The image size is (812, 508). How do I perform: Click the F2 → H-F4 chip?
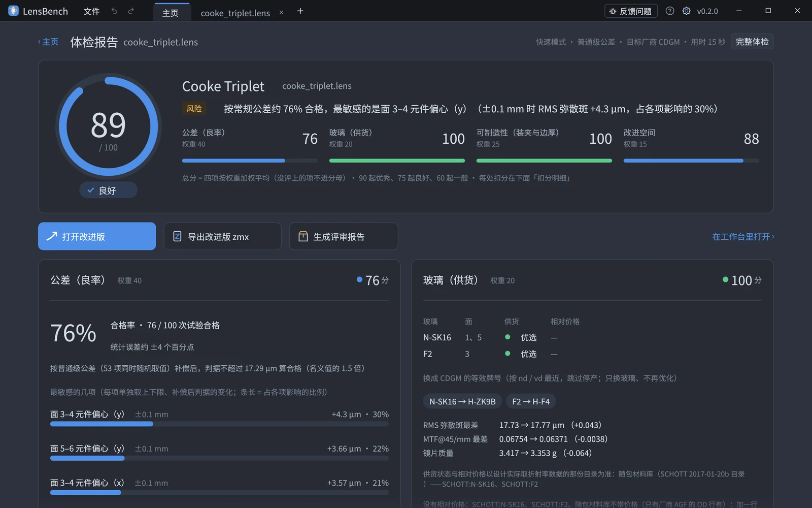tap(531, 401)
